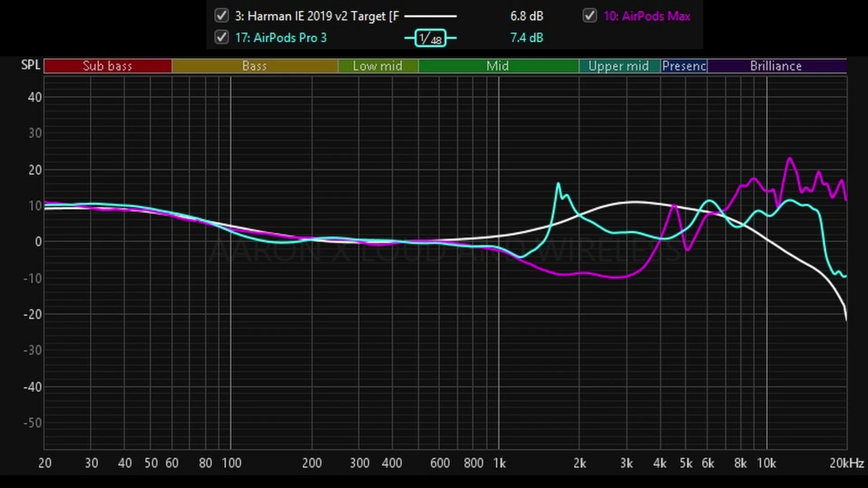The width and height of the screenshot is (868, 488).
Task: Click the white Harman target line sample
Action: pos(430,16)
